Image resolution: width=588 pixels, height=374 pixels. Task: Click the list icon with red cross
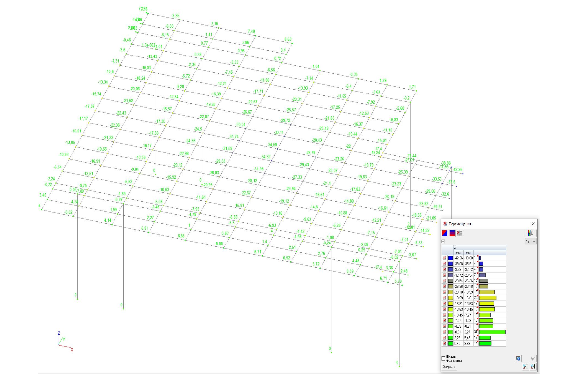click(x=459, y=233)
